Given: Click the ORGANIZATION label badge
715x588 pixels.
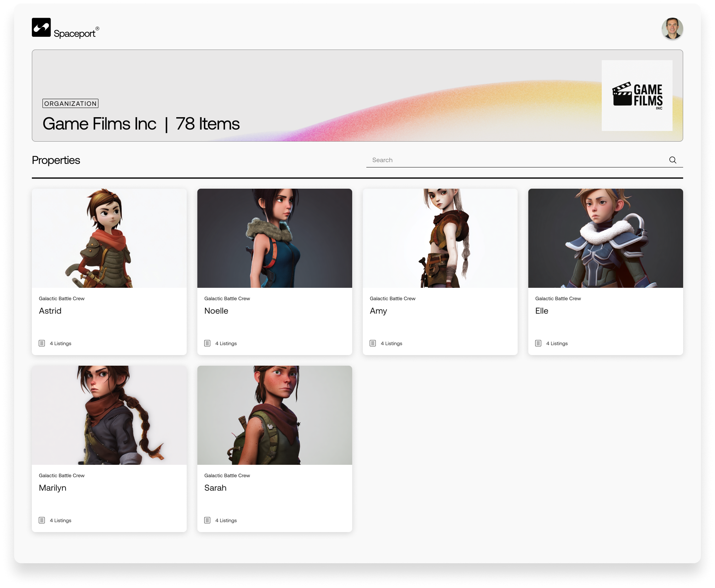Looking at the screenshot, I should click(70, 103).
